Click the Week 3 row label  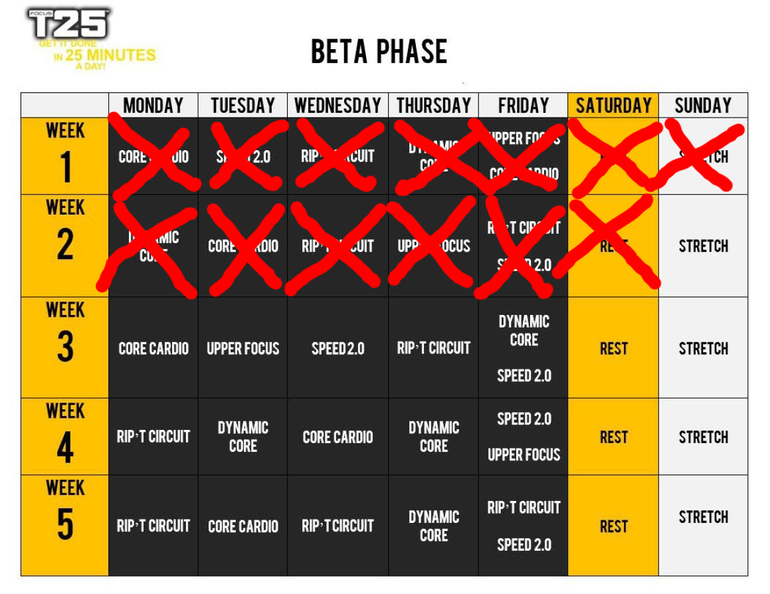point(65,334)
